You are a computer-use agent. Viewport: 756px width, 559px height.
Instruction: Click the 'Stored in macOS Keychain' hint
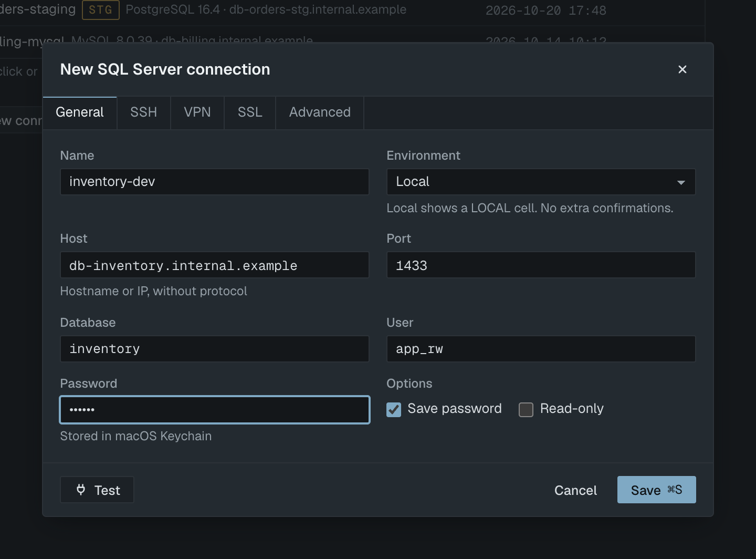coord(136,436)
